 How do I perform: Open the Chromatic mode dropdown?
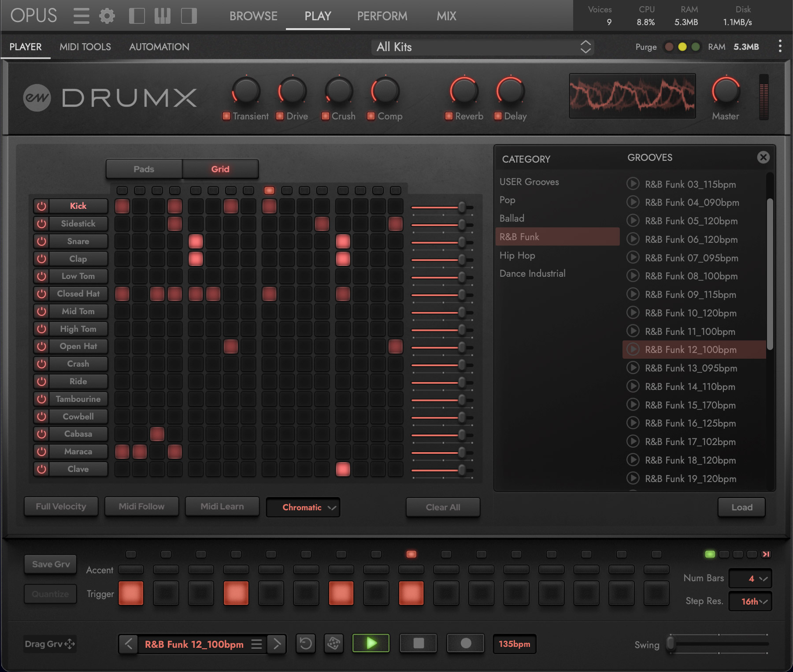click(303, 507)
